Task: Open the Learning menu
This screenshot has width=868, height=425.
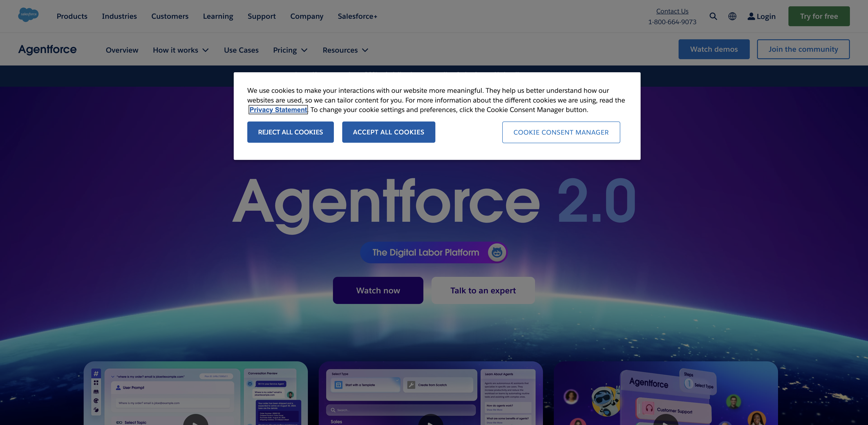Action: (x=218, y=16)
